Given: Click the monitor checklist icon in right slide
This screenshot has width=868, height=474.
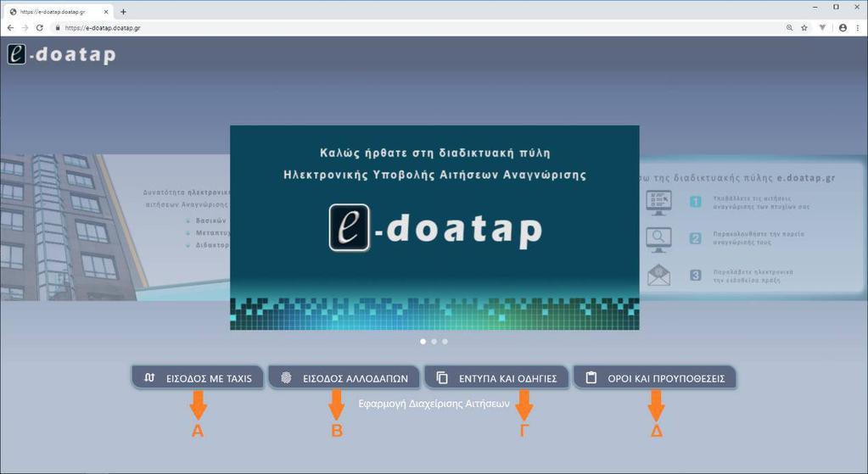Looking at the screenshot, I should coord(658,203).
